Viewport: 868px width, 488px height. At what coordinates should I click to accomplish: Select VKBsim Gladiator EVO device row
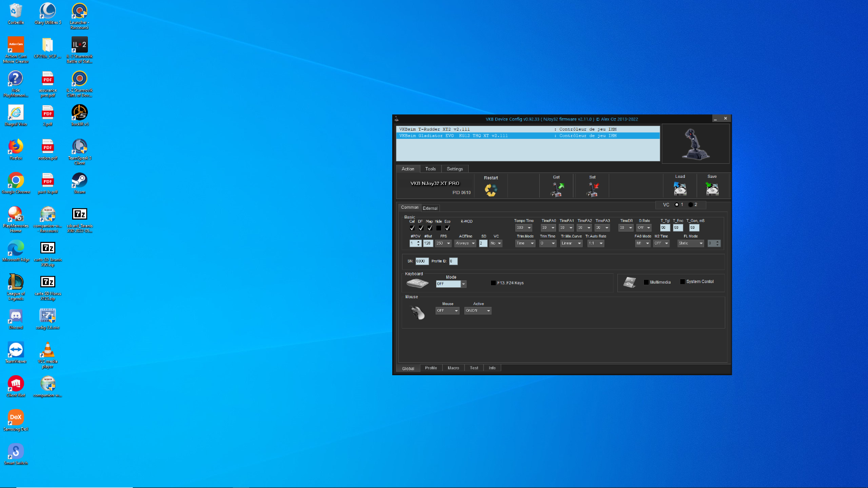pos(528,136)
